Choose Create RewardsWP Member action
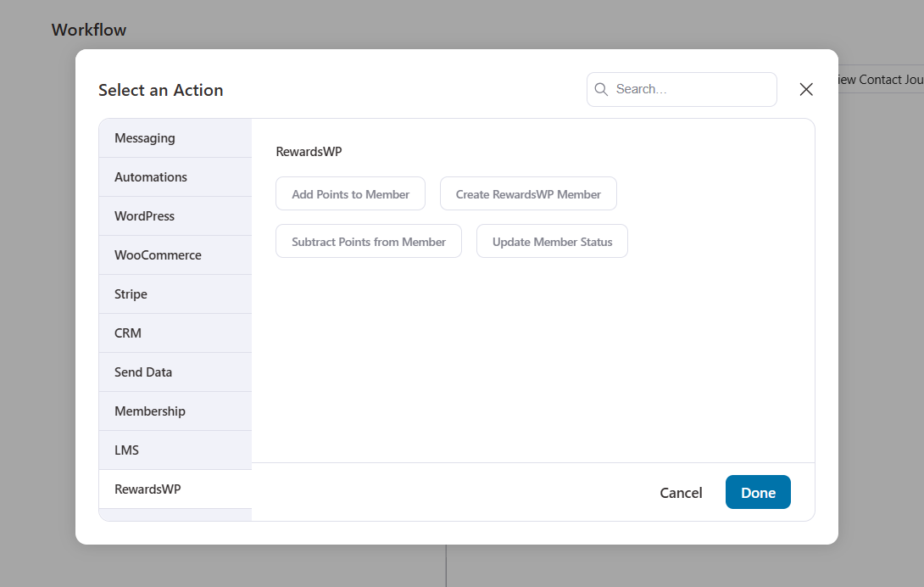Viewport: 924px width, 587px height. tap(528, 193)
